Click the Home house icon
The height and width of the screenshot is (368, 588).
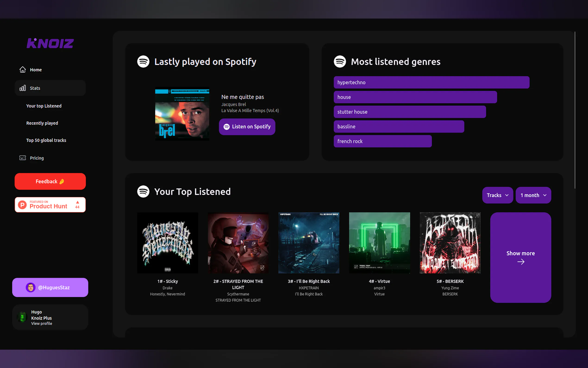pyautogui.click(x=23, y=70)
